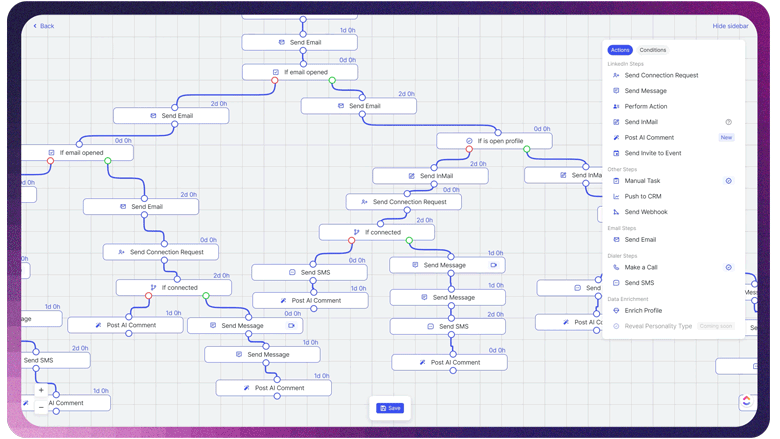Screen dimensions: 780x439
Task: Click the New badge on Post AI Comment
Action: point(726,137)
